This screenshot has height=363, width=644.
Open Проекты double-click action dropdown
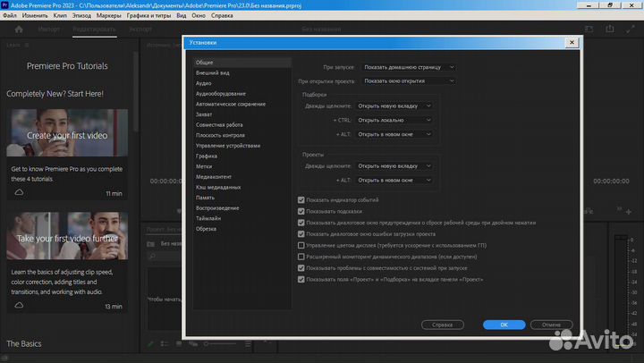click(x=394, y=166)
